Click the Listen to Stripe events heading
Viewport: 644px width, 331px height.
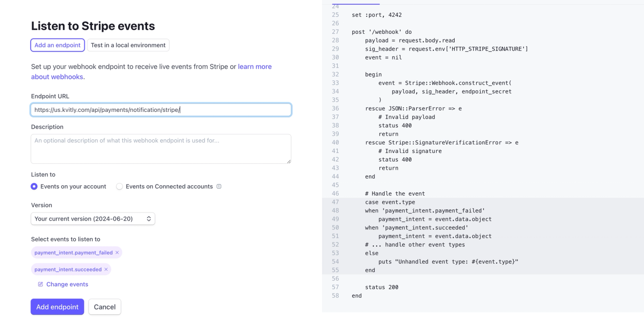click(93, 26)
